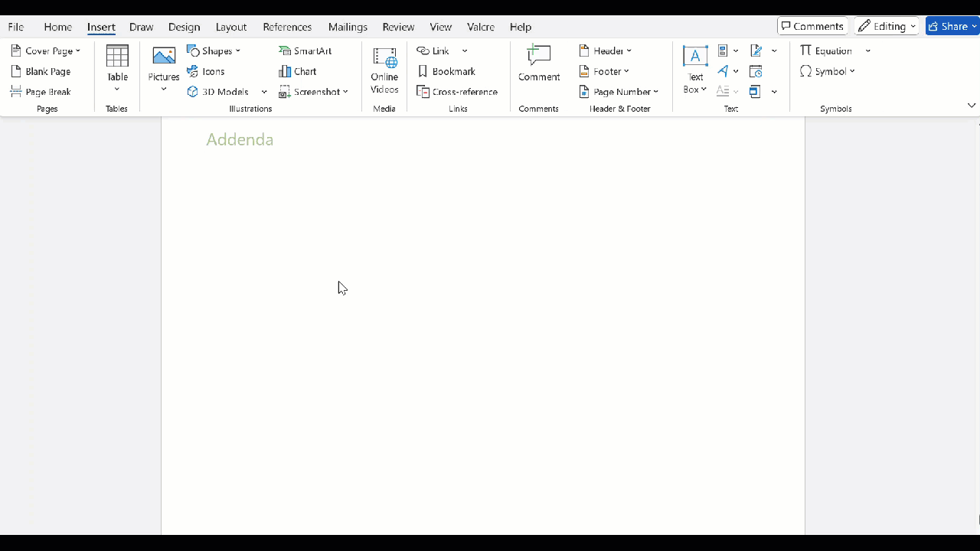Open the Table dropdown
The height and width of the screenshot is (551, 980).
117,70
